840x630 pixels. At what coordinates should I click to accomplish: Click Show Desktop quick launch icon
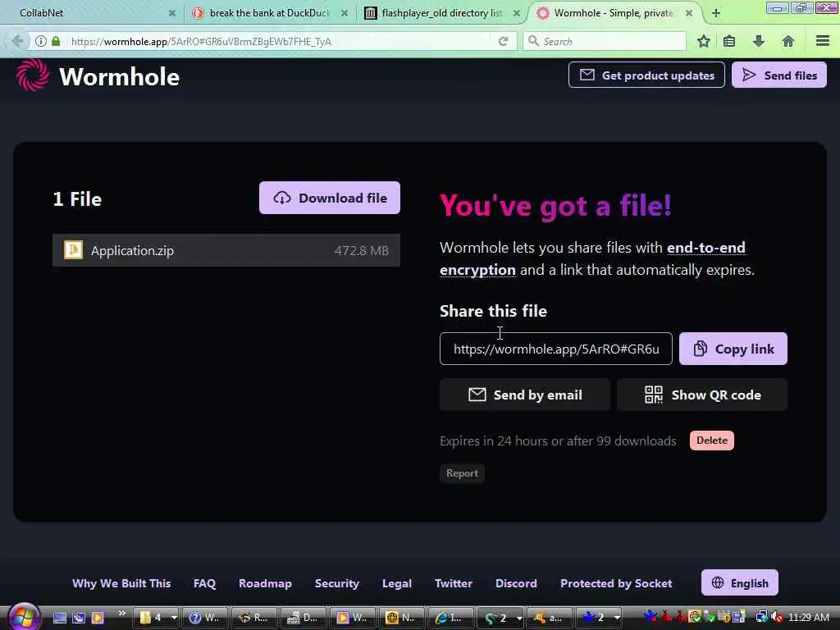[x=59, y=618]
